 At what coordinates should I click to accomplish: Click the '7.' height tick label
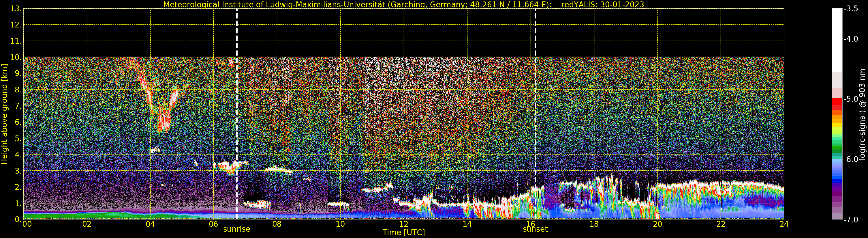click(18, 106)
